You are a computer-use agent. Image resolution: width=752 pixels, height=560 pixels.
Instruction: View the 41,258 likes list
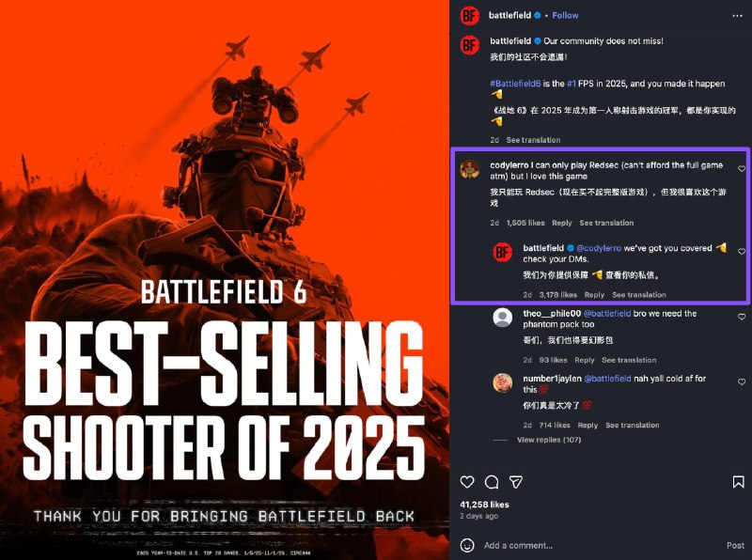pos(484,505)
